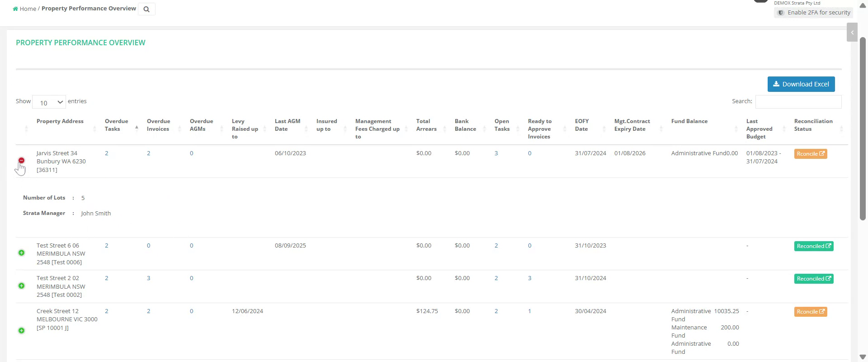The width and height of the screenshot is (868, 362).
Task: Click Enable 2FA for security
Action: (813, 13)
